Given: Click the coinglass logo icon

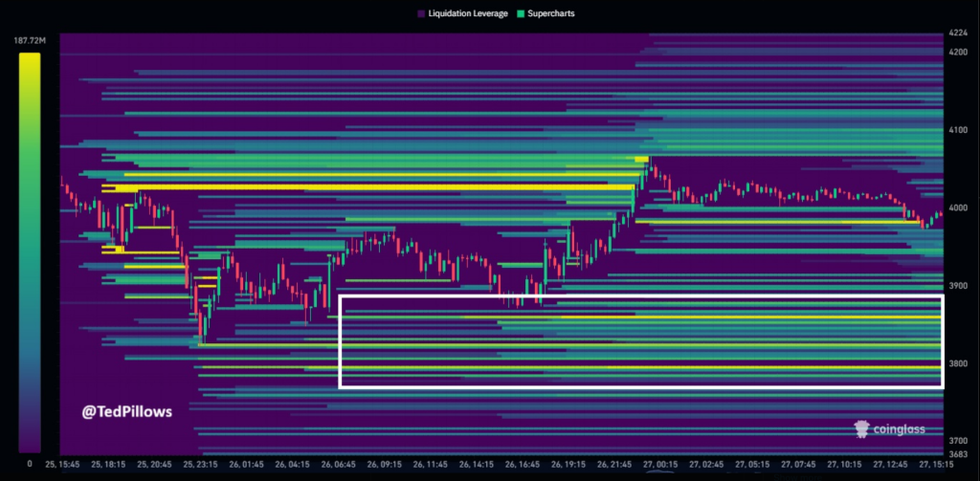Looking at the screenshot, I should point(863,429).
